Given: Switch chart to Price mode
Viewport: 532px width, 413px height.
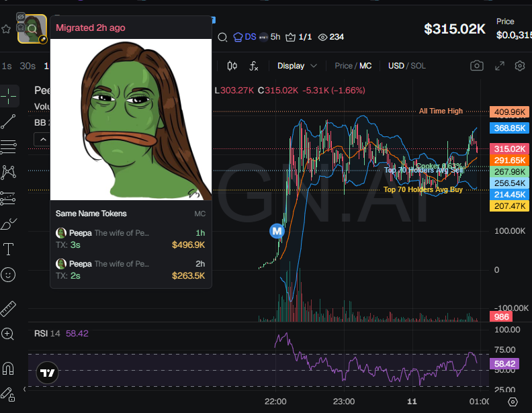Looking at the screenshot, I should tap(343, 66).
